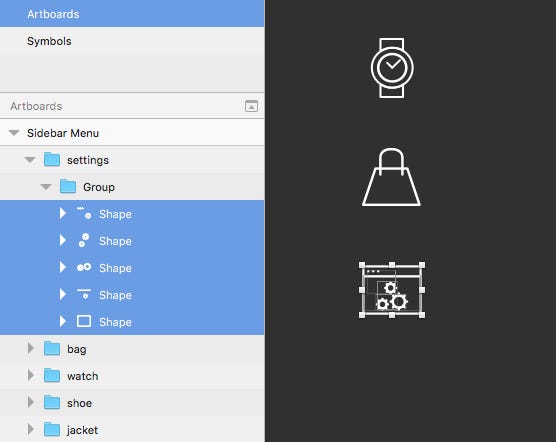The image size is (556, 442).
Task: Click the Group folder icon
Action: tap(68, 186)
